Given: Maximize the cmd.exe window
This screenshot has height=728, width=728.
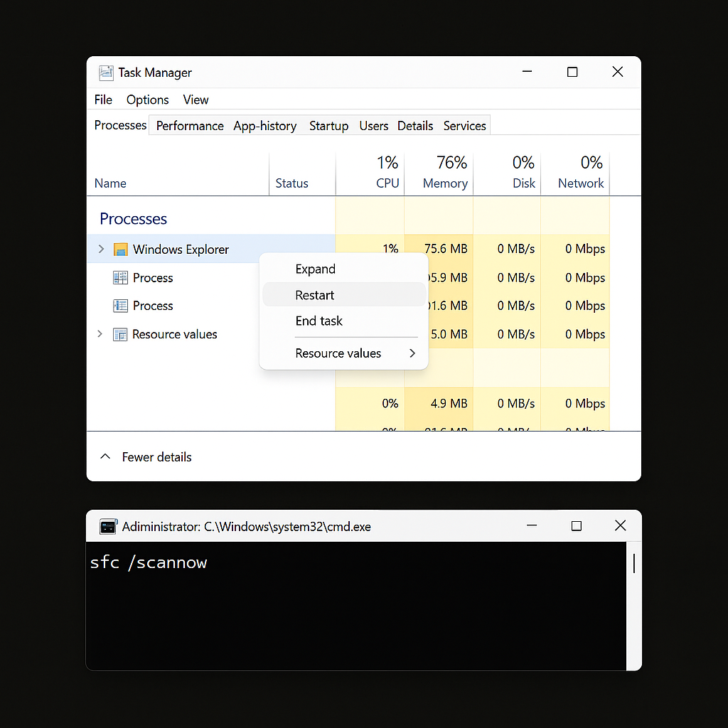Looking at the screenshot, I should [576, 525].
